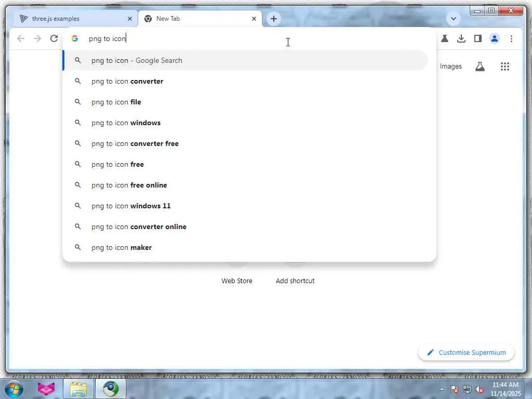Screen dimensions: 532x399
Task: Click Customise Supermium button
Action: point(466,353)
